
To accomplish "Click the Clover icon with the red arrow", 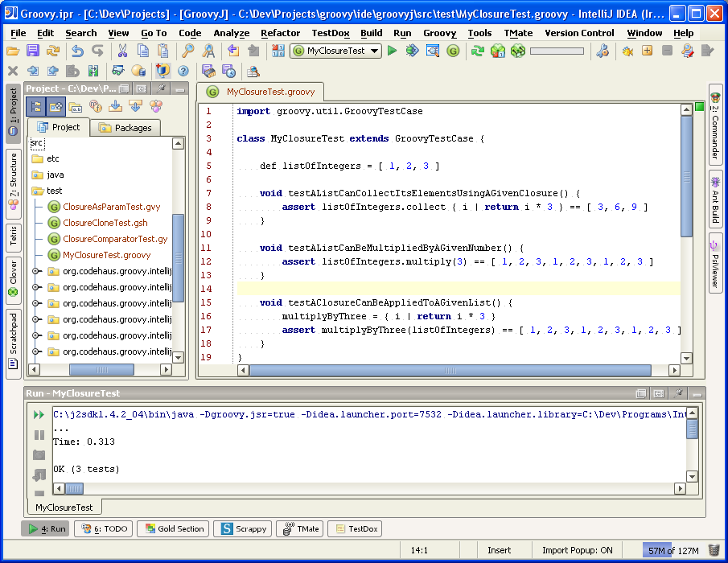I will coord(498,51).
